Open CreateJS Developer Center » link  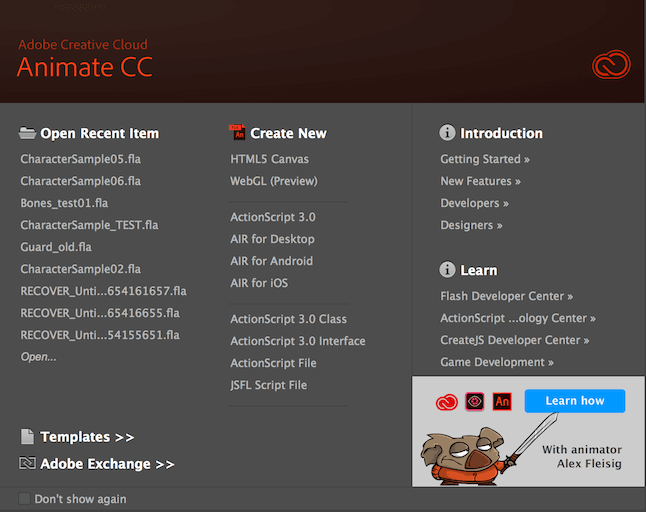pyautogui.click(x=515, y=340)
